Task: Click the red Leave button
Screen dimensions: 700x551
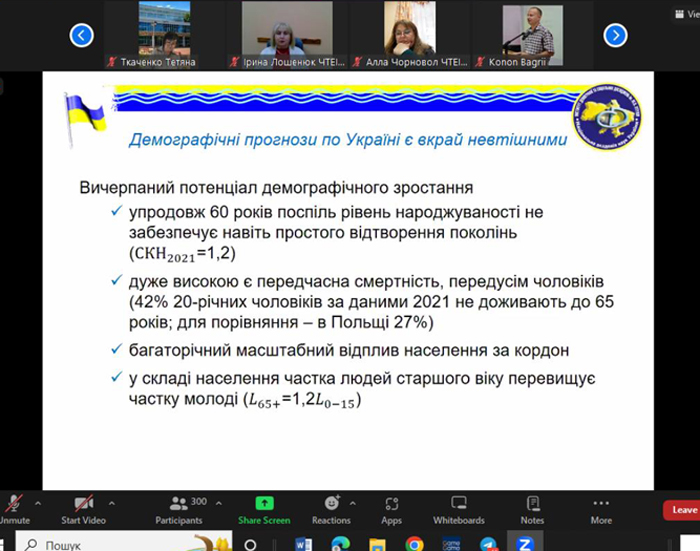Action: click(682, 510)
